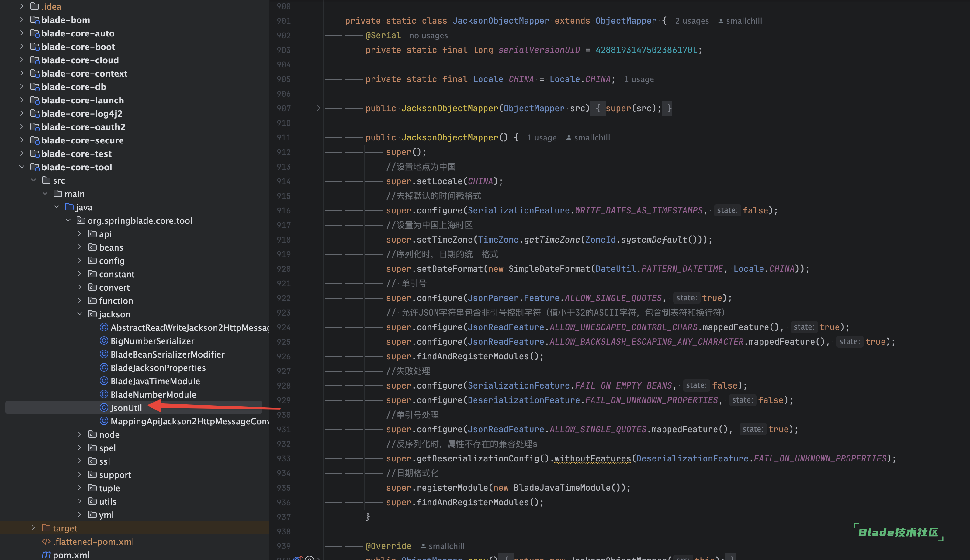Click the blade-bom module folder icon
Screen dimensions: 970x560
35,20
